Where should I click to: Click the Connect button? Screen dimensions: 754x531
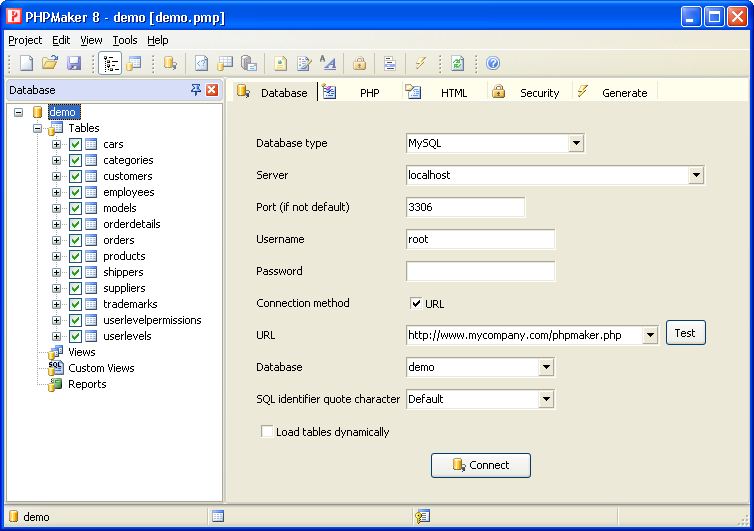[x=481, y=465]
